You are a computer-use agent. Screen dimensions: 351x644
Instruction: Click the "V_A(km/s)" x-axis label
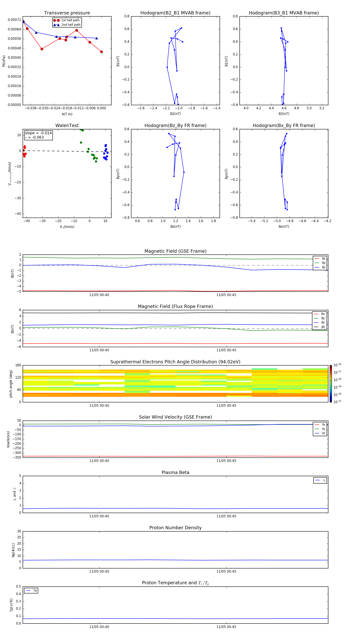tap(67, 227)
